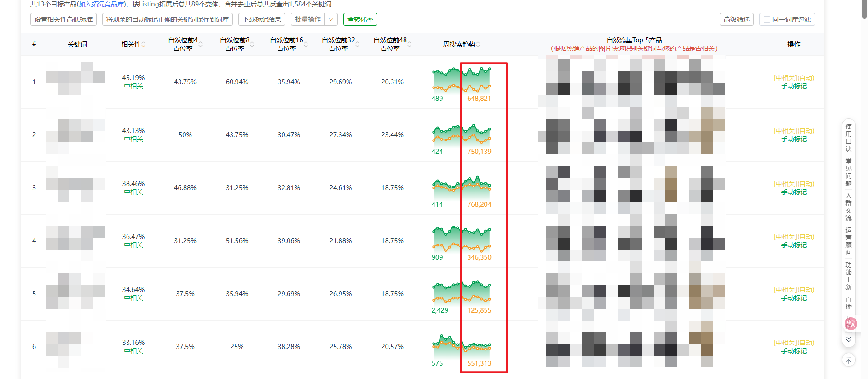Click 下载标记结果 button

point(262,19)
